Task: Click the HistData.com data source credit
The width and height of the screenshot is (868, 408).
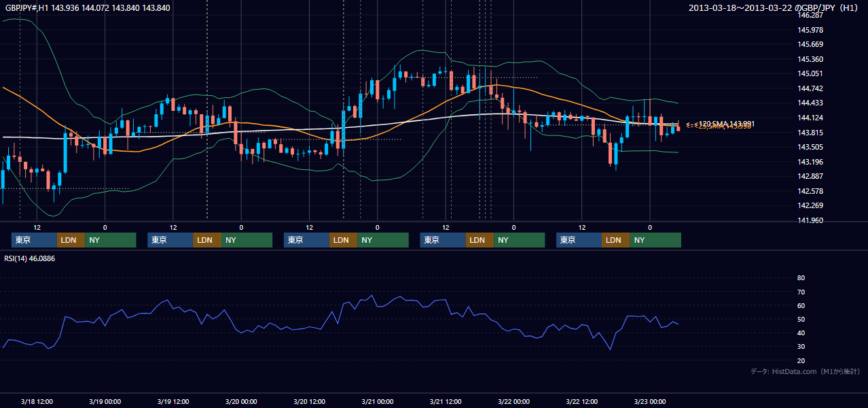Action: pos(806,371)
